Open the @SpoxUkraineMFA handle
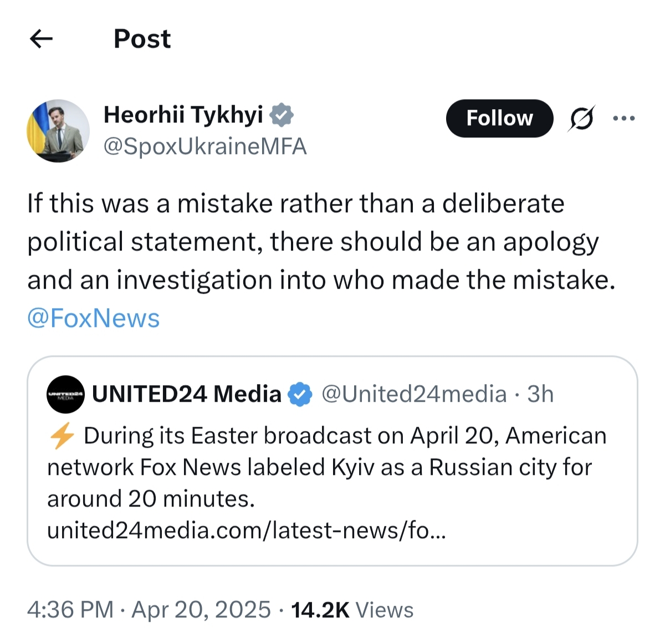Screen dimensions: 665x644 [205, 146]
